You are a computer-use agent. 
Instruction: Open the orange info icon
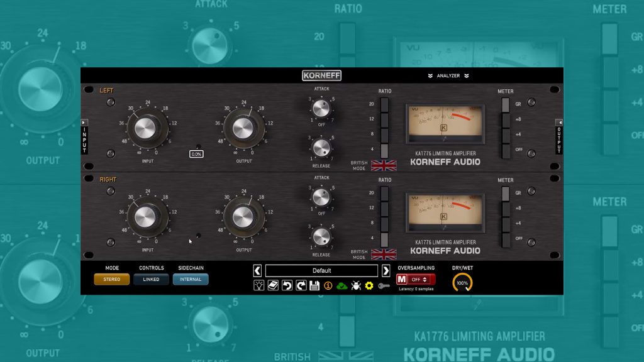point(328,285)
